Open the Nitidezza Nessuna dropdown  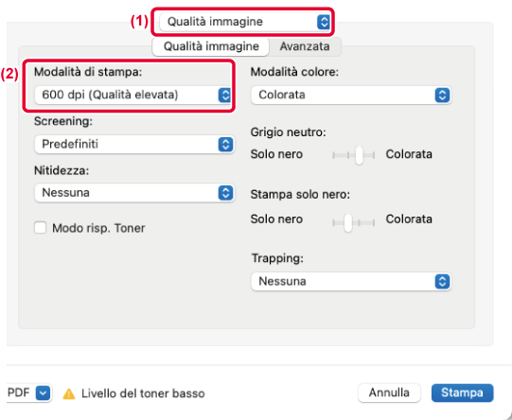pos(134,193)
